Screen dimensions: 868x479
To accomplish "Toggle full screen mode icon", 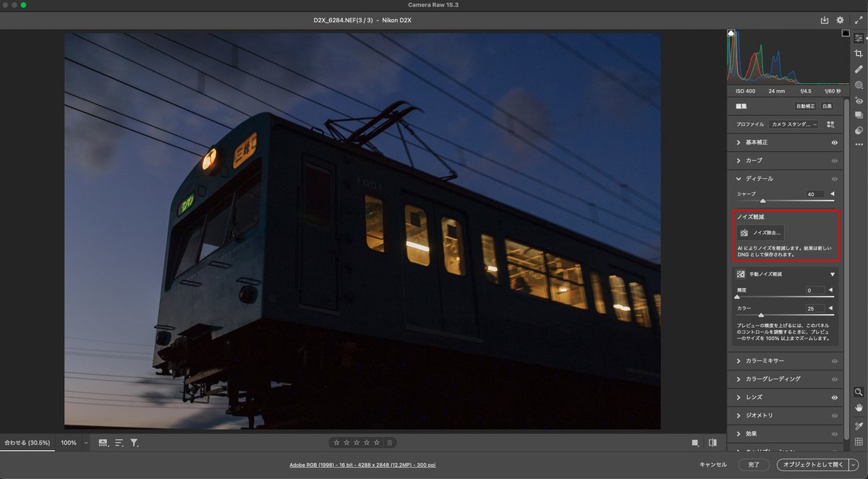I will pyautogui.click(x=859, y=20).
